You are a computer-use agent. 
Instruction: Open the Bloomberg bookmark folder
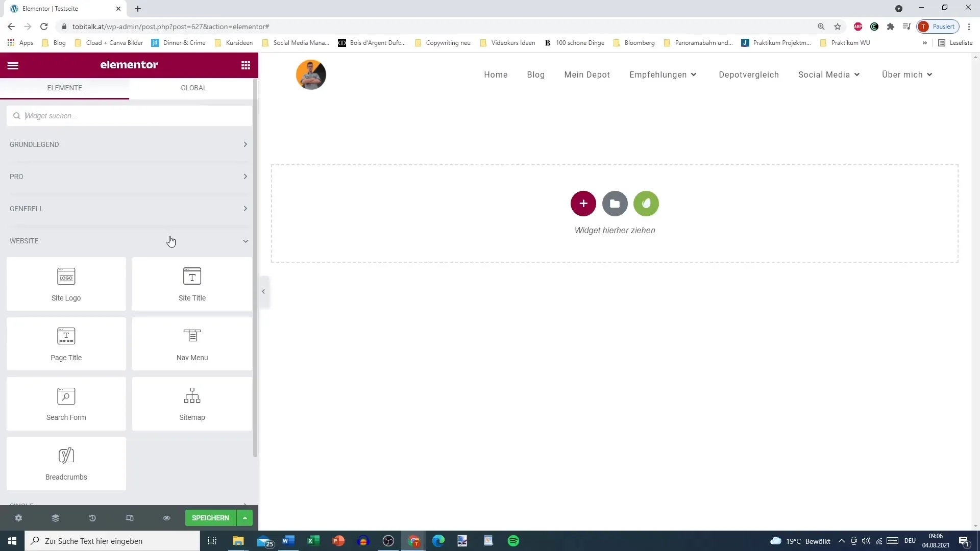634,43
